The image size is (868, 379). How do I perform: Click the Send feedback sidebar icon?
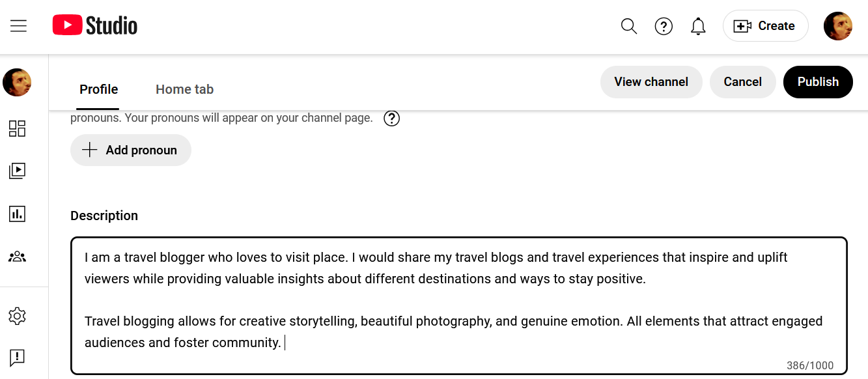tap(17, 357)
